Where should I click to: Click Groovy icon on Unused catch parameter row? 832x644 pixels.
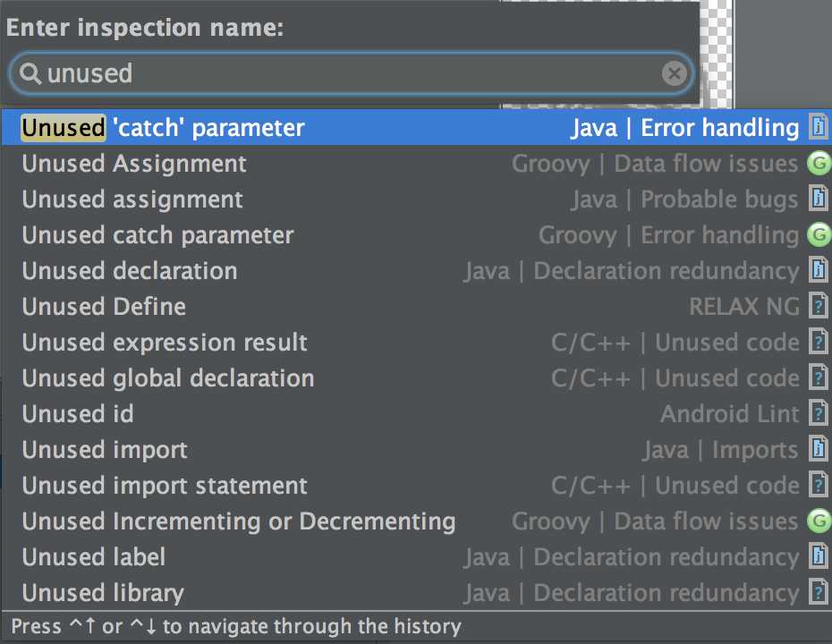[x=818, y=235]
